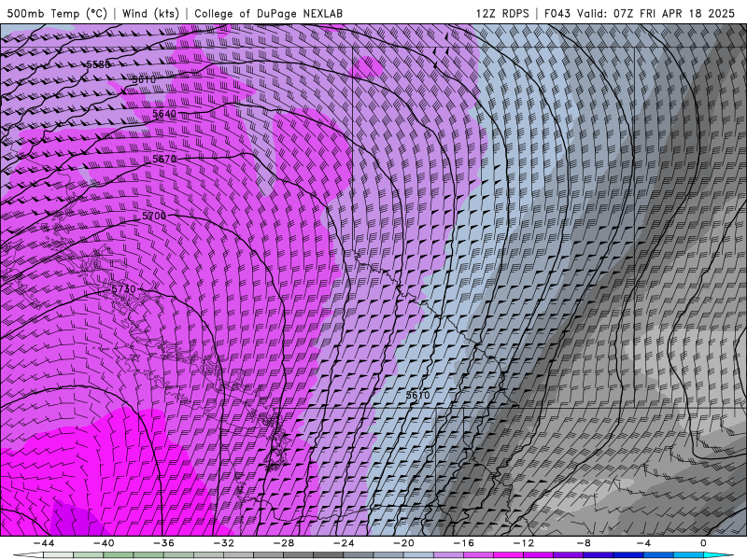The image size is (747, 560).
Task: Select the 5640 height contour label
Action: click(164, 114)
